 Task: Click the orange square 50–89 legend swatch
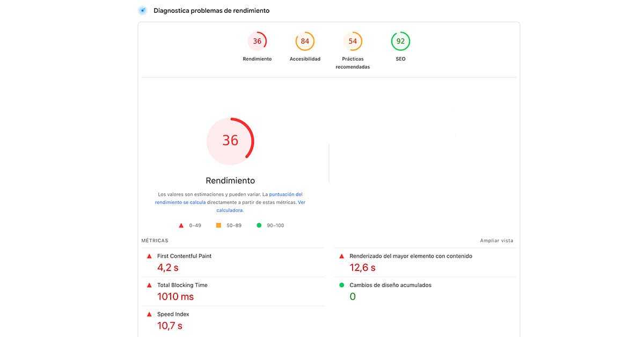coord(218,225)
